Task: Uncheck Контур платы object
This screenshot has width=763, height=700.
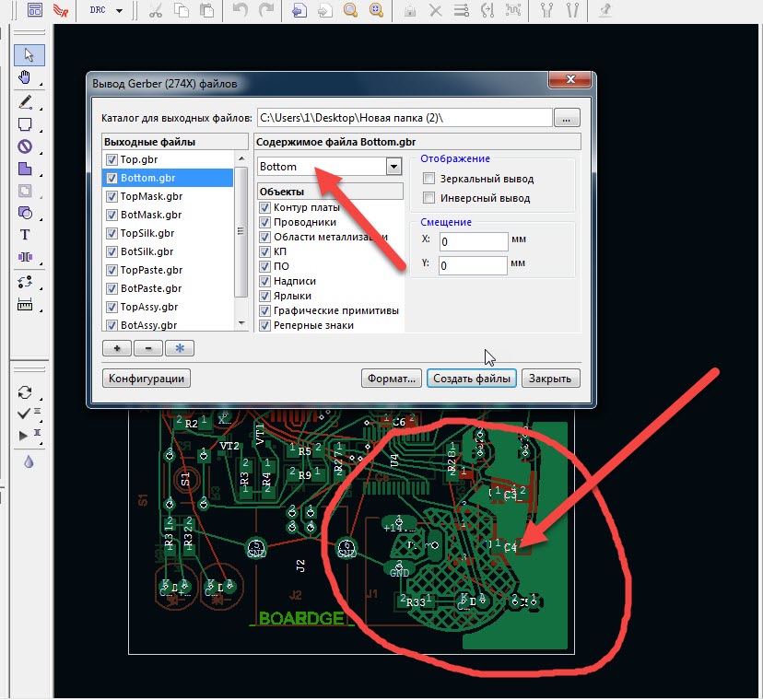Action: (x=264, y=208)
